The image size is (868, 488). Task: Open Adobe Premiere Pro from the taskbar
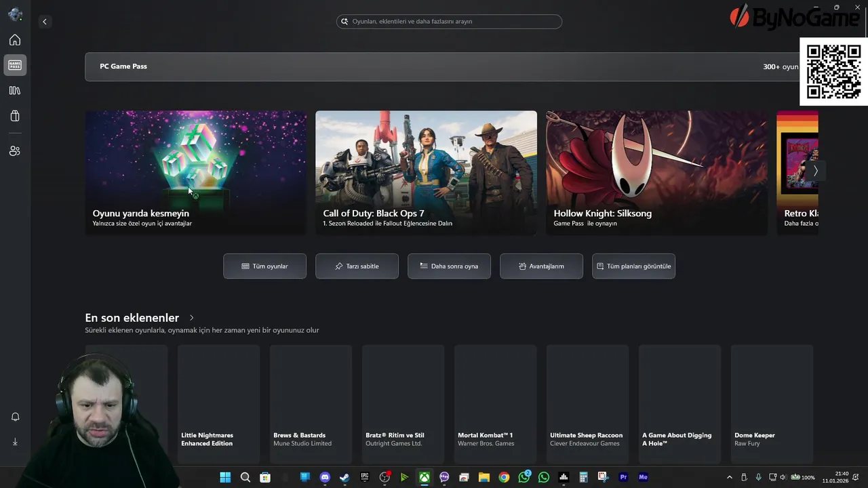pos(623,477)
